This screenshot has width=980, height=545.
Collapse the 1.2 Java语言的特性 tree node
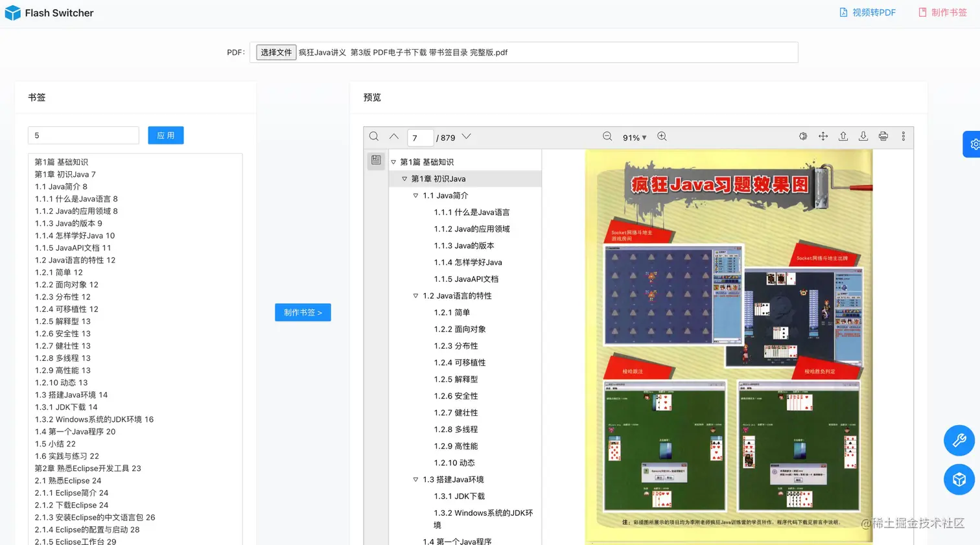pos(416,296)
